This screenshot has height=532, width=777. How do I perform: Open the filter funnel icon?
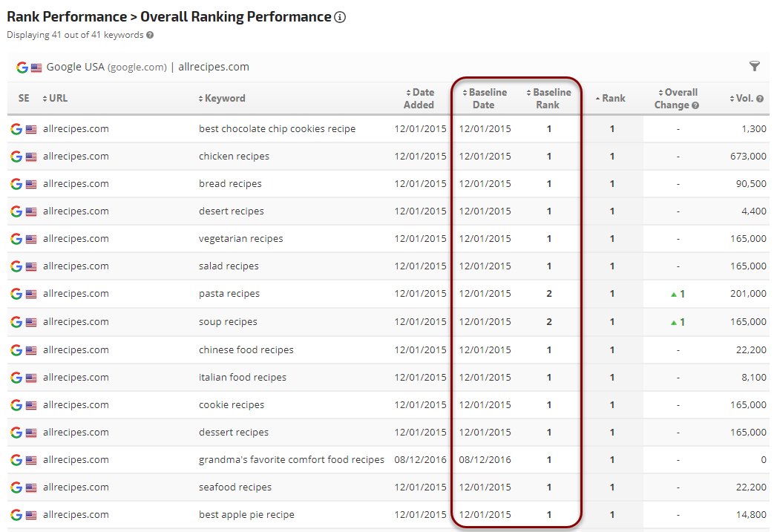755,67
